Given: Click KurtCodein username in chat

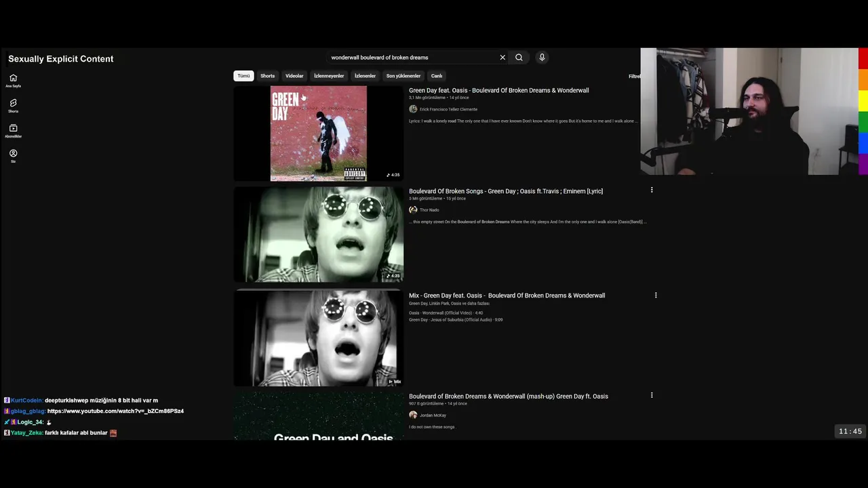Looking at the screenshot, I should pos(26,401).
